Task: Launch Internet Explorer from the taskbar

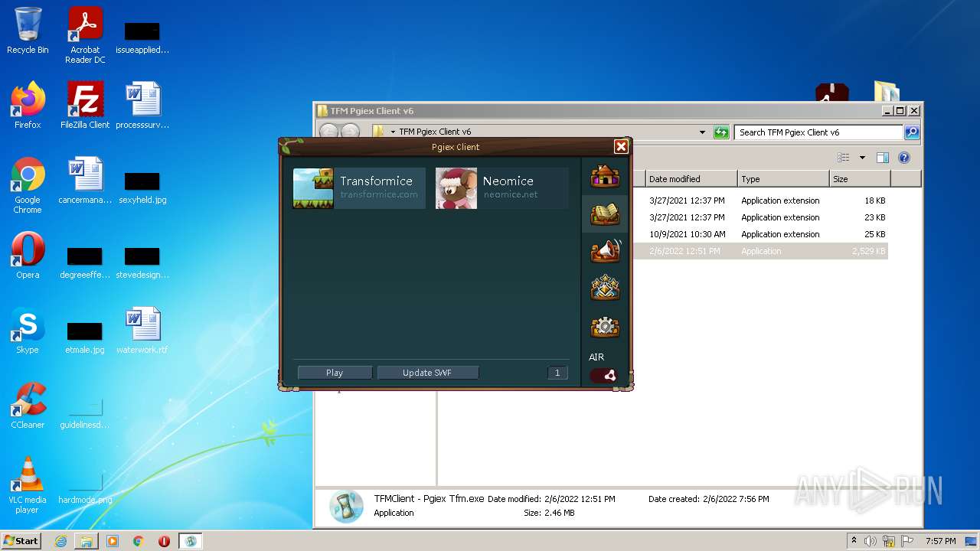Action: [x=60, y=541]
